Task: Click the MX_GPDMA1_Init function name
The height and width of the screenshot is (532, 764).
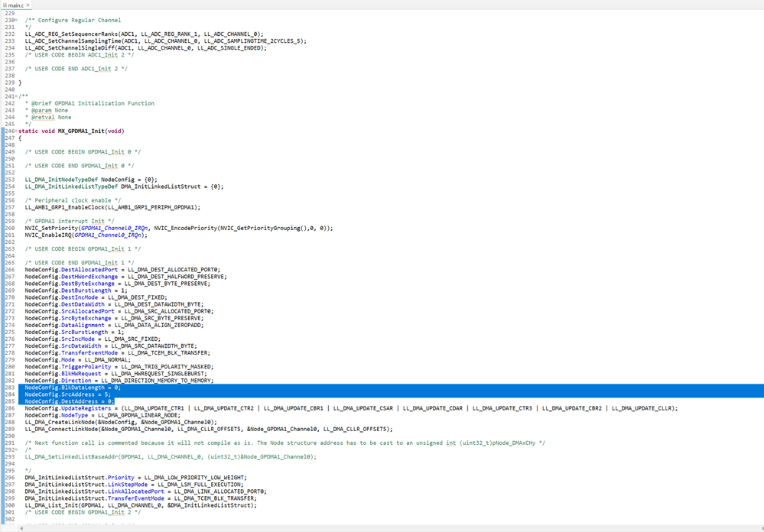Action: tap(81, 131)
